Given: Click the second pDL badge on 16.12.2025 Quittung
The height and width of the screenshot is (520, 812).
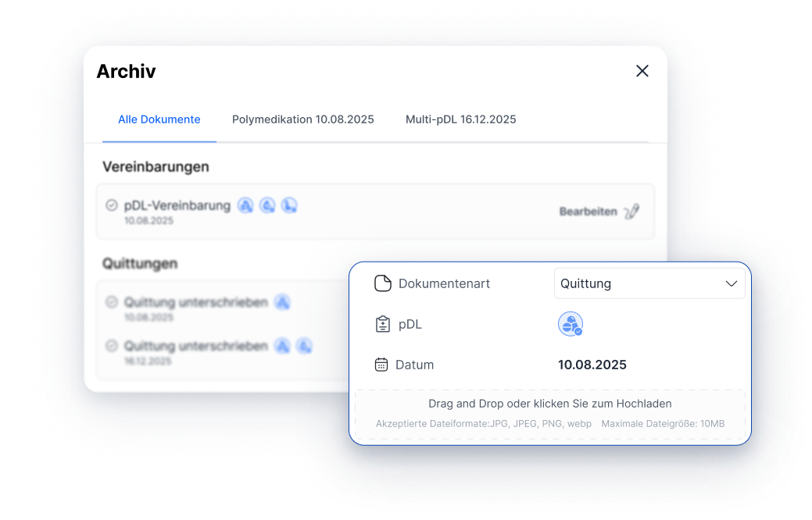Looking at the screenshot, I should pos(305,346).
